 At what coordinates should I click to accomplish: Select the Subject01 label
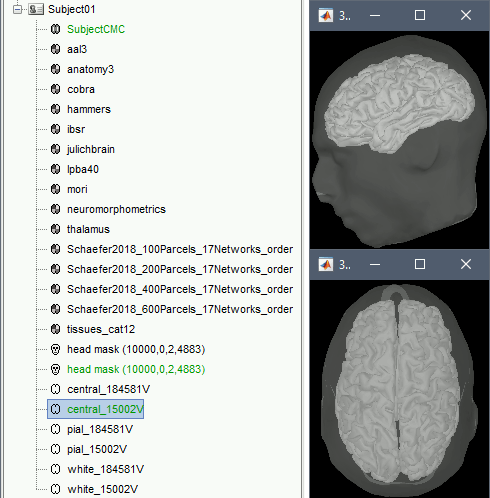point(72,9)
